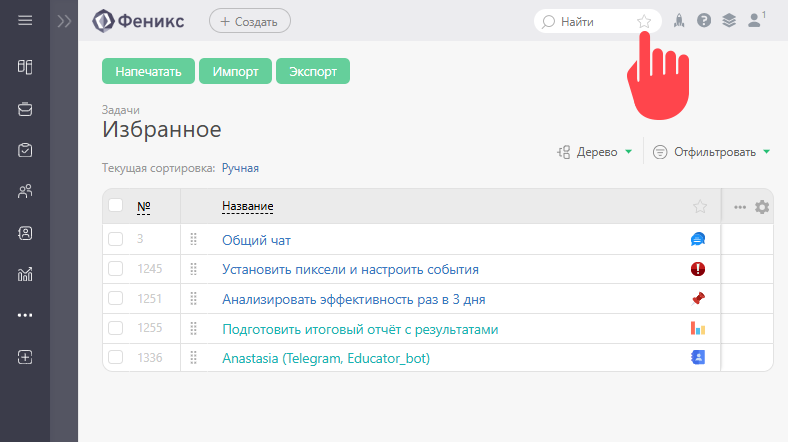Viewport: 788px width, 442px height.
Task: Open the Дерево view dropdown
Action: tap(595, 152)
